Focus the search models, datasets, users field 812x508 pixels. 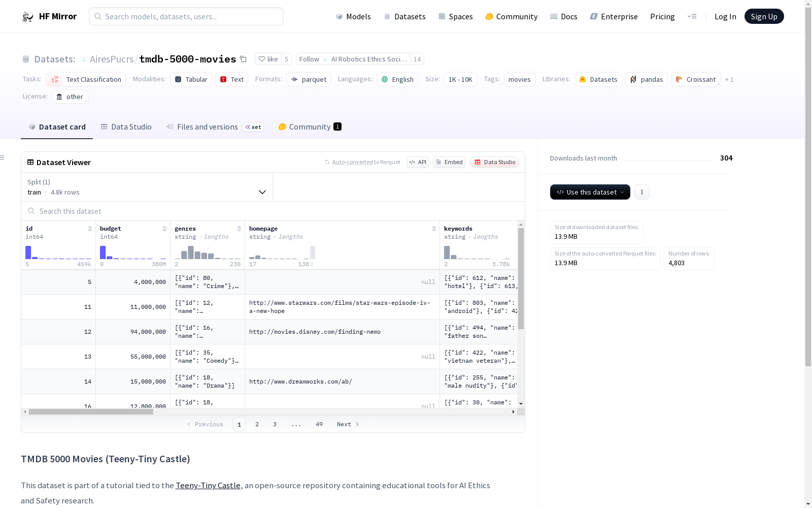186,16
